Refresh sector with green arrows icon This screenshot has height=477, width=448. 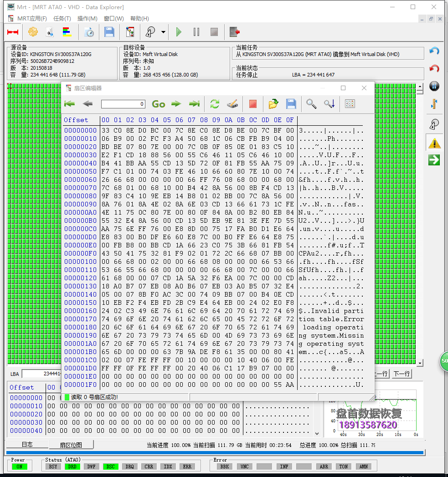tap(215, 104)
